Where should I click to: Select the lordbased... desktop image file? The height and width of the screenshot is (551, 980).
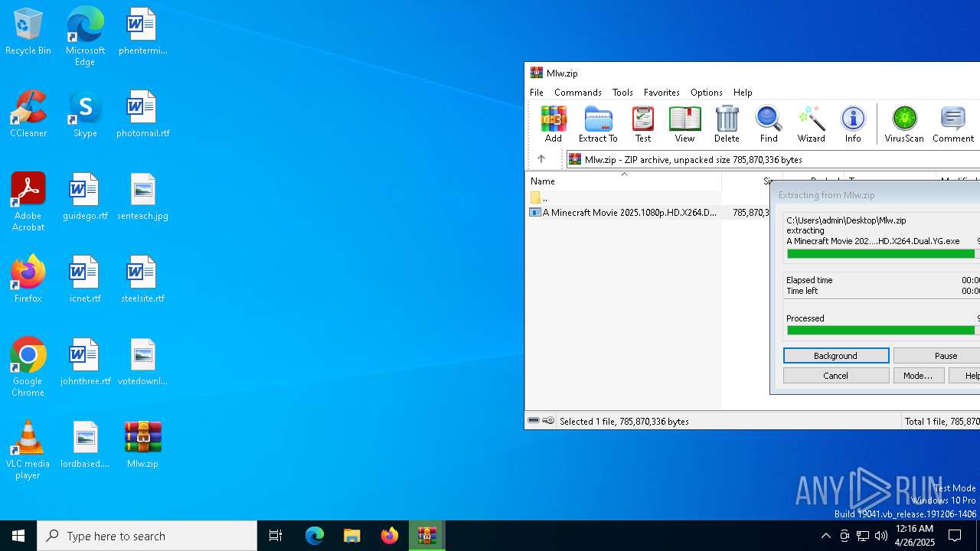[x=85, y=445]
